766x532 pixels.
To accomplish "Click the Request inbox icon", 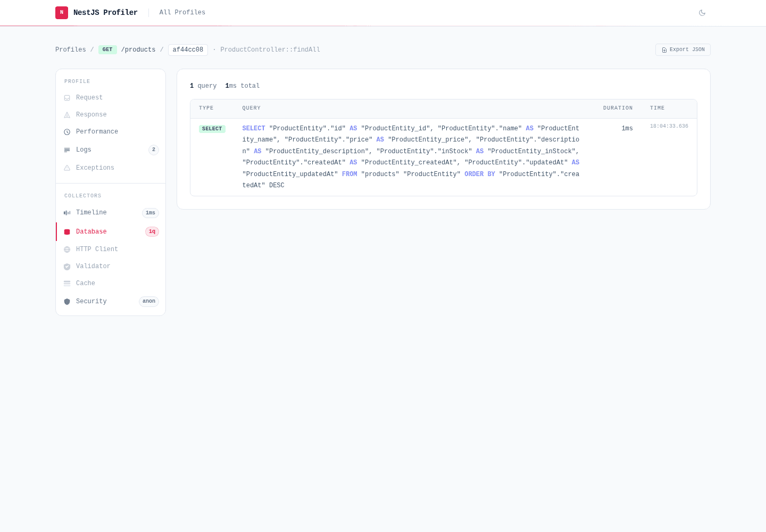I will (67, 98).
